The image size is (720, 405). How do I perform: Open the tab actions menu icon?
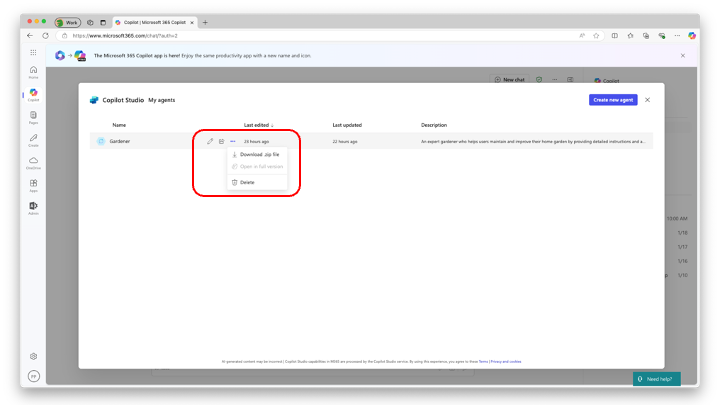(103, 22)
